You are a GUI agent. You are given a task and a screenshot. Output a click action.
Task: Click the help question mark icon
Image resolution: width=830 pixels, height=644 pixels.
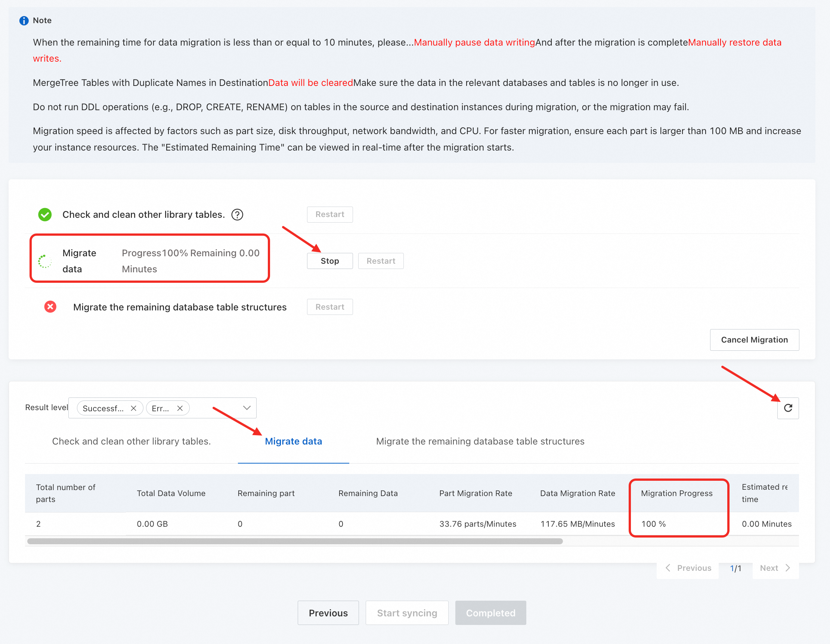pos(237,215)
